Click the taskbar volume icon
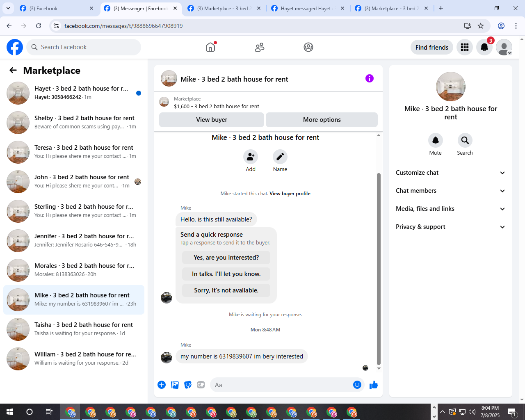This screenshot has height=420, width=525. 472,412
